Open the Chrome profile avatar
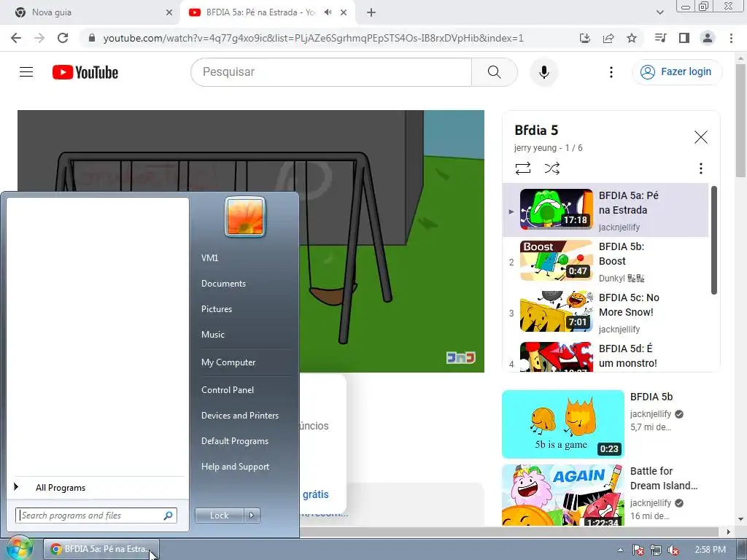 point(708,38)
